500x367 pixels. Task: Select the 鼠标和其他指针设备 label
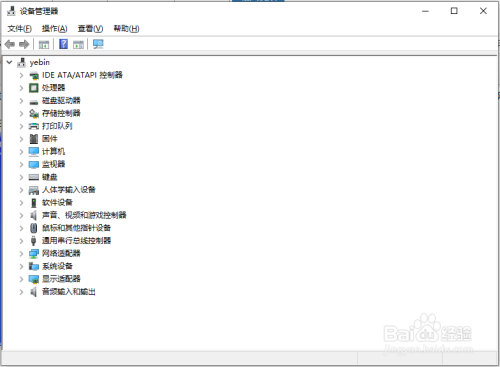(76, 228)
